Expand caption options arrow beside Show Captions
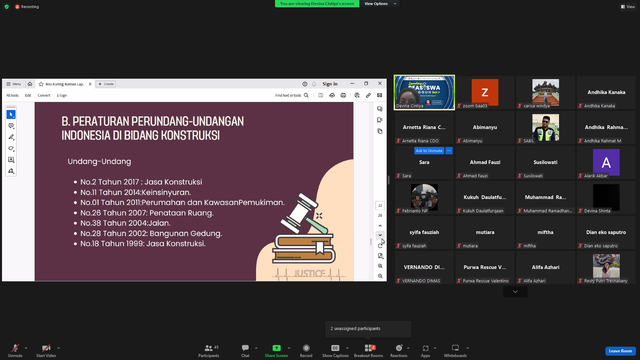 pos(347,348)
